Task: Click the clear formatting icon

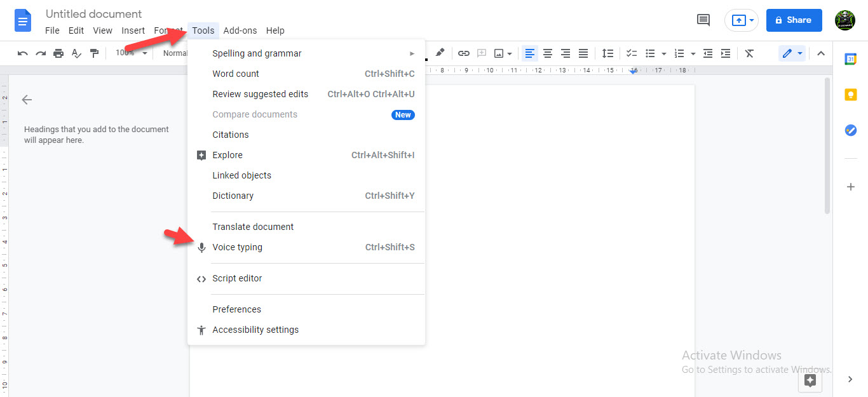Action: pyautogui.click(x=749, y=53)
